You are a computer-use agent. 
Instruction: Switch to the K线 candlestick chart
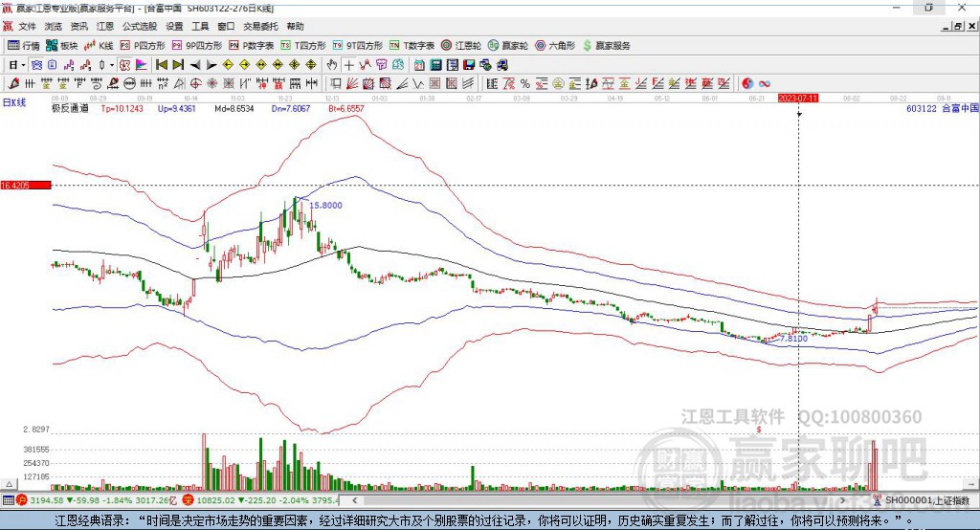[99, 46]
